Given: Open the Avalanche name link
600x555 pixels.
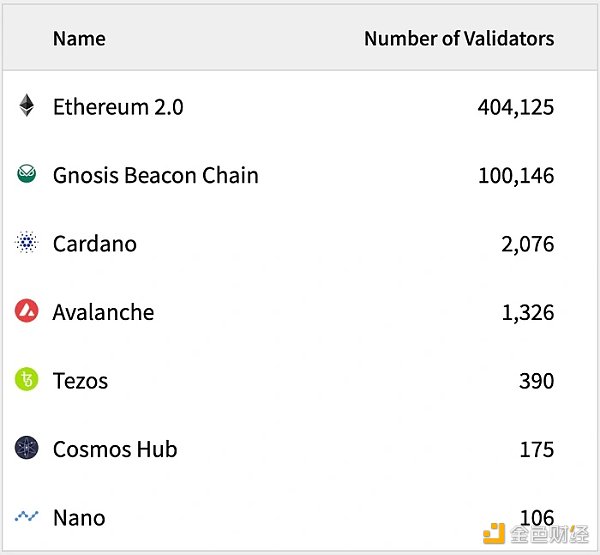Looking at the screenshot, I should tap(103, 312).
